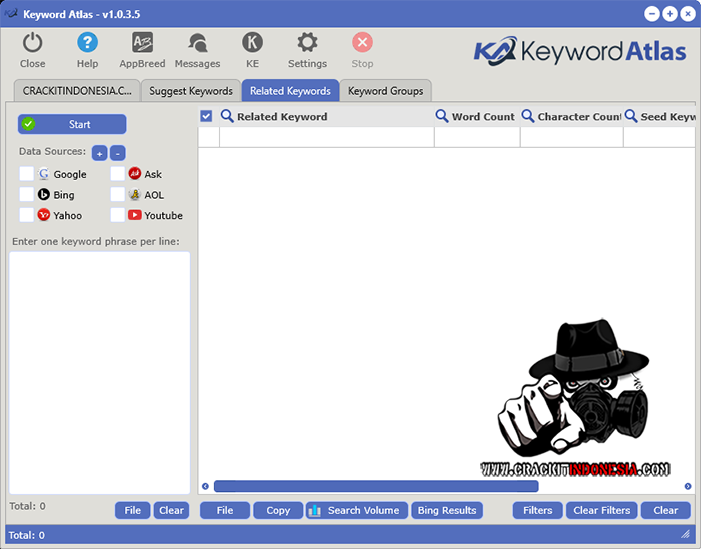
Task: Click the magnifier icon beside Word Count
Action: (x=442, y=116)
